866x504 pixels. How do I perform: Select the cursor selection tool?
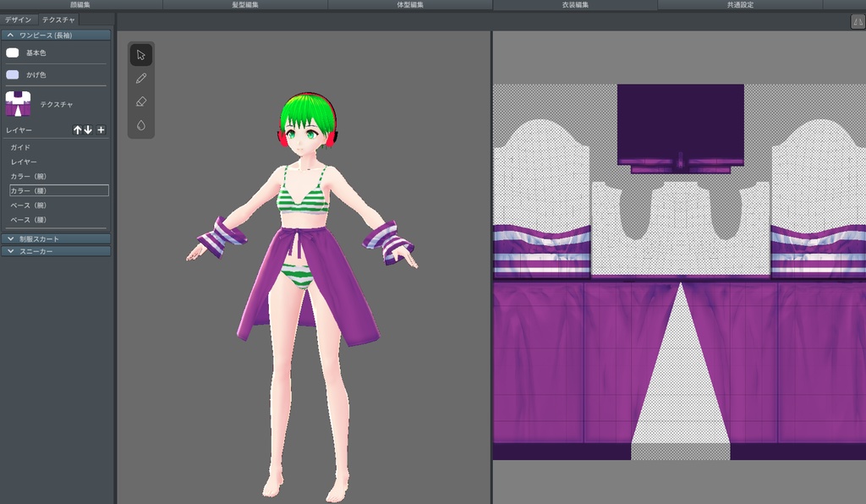point(141,55)
